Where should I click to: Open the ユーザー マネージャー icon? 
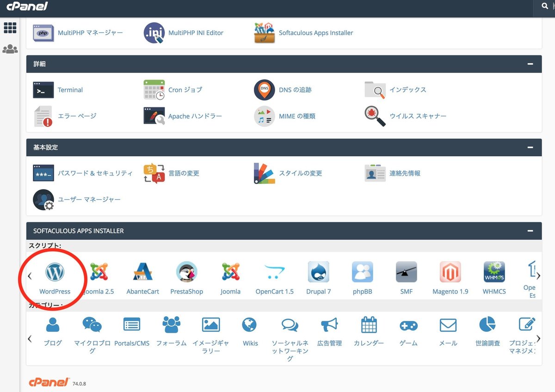click(x=43, y=200)
